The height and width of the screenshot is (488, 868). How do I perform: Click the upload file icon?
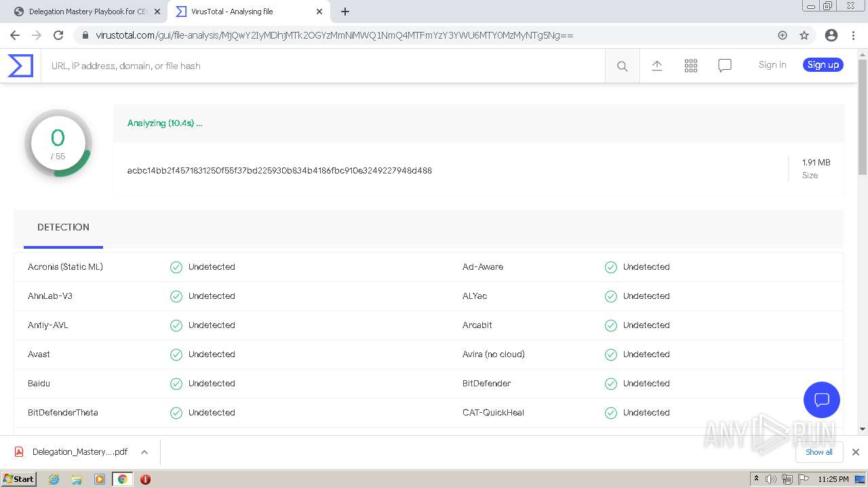[656, 65]
